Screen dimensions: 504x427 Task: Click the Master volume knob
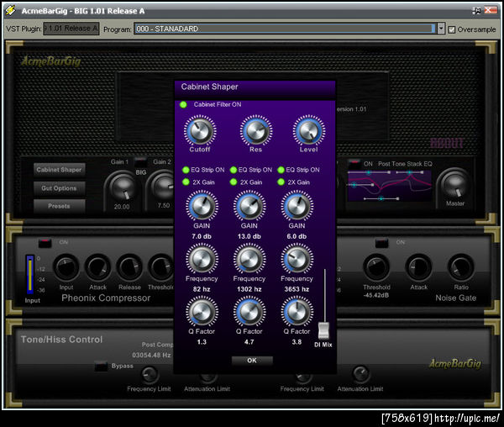click(x=454, y=185)
